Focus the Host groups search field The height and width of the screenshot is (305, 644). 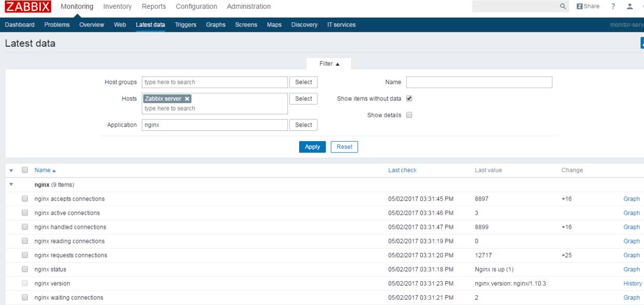tap(214, 82)
